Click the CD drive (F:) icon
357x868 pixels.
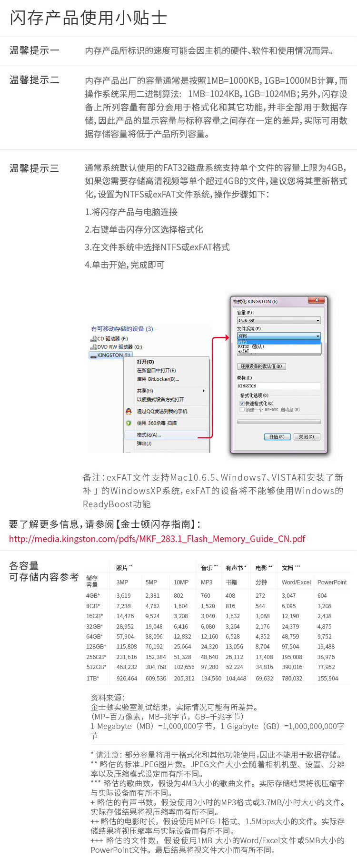93,339
